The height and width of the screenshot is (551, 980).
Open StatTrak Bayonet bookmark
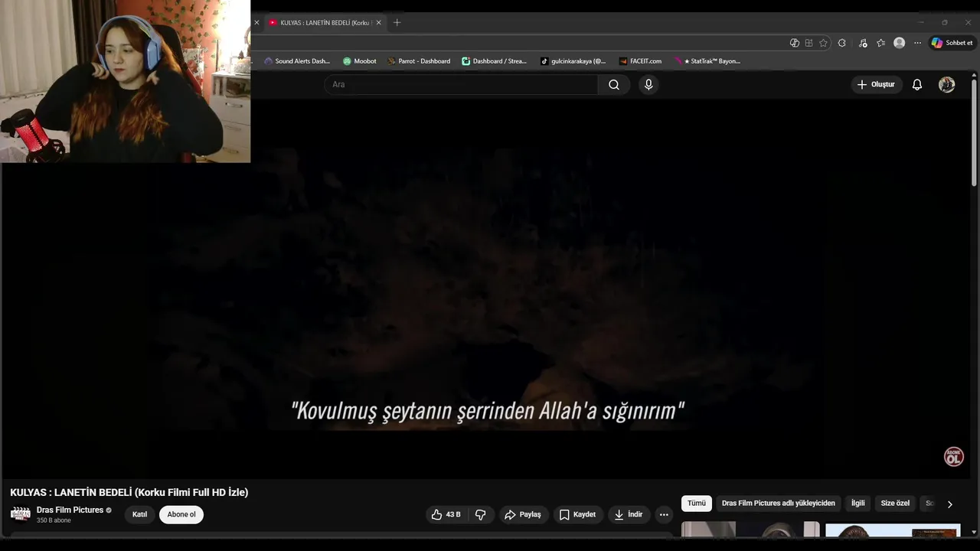(x=707, y=61)
